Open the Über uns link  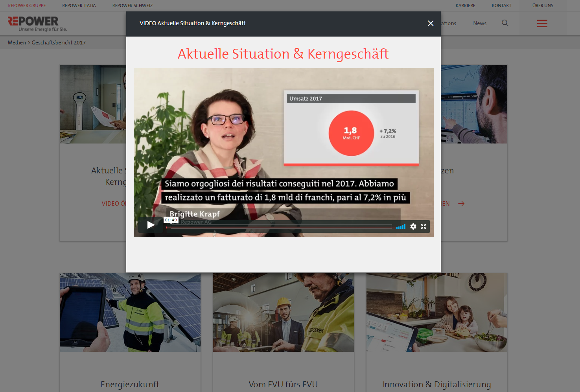(543, 6)
